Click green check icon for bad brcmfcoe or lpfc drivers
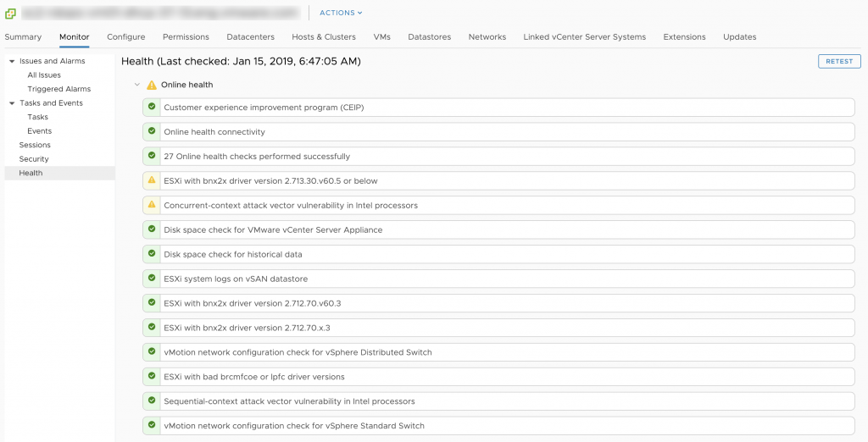 click(x=152, y=377)
